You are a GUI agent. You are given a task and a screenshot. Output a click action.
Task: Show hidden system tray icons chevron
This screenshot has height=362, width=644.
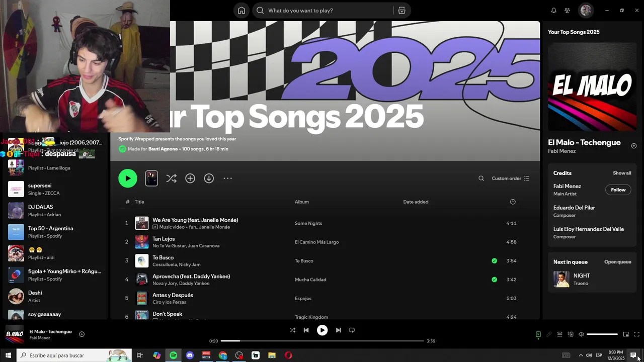coord(581,355)
